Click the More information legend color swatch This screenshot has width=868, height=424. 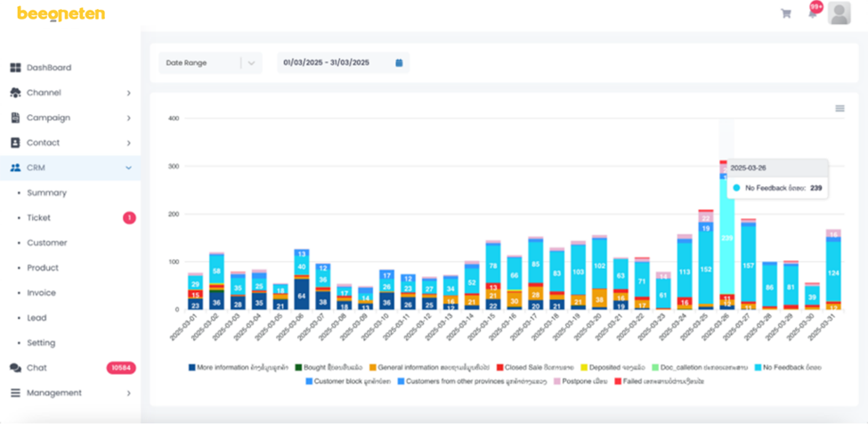[191, 367]
